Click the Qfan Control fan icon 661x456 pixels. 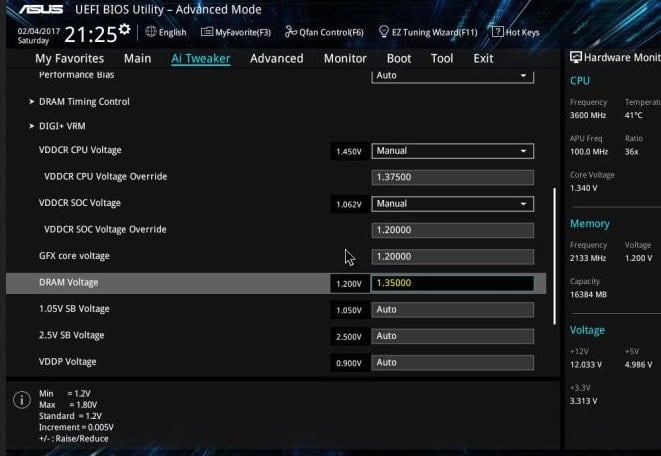[x=290, y=32]
